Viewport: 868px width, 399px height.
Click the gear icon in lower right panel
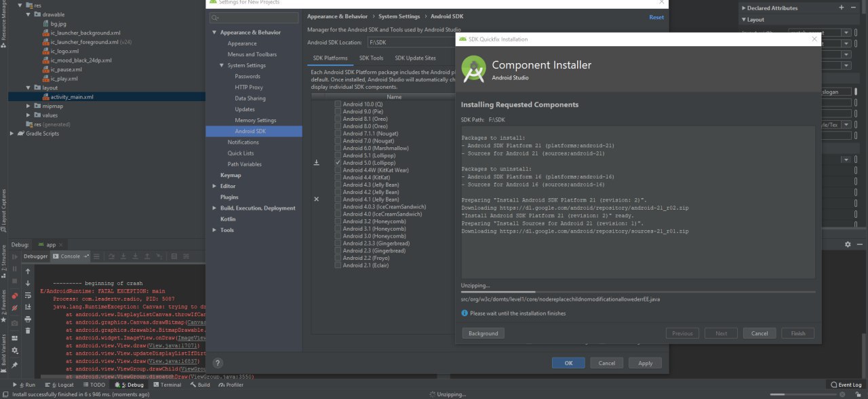click(x=848, y=244)
